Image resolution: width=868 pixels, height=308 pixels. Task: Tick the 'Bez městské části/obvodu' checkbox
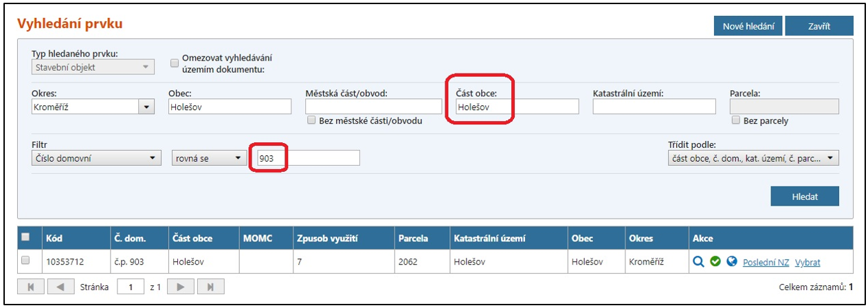311,121
